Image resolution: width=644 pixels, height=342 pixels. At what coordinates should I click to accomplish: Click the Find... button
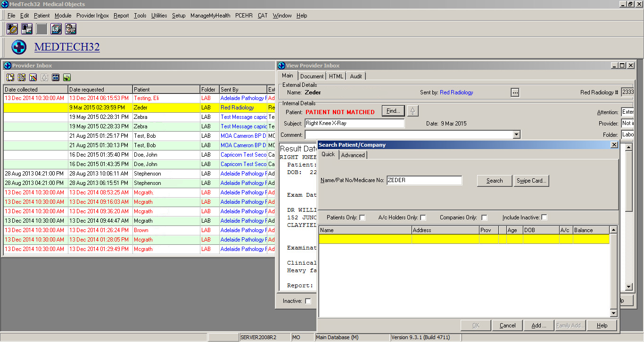tap(394, 111)
